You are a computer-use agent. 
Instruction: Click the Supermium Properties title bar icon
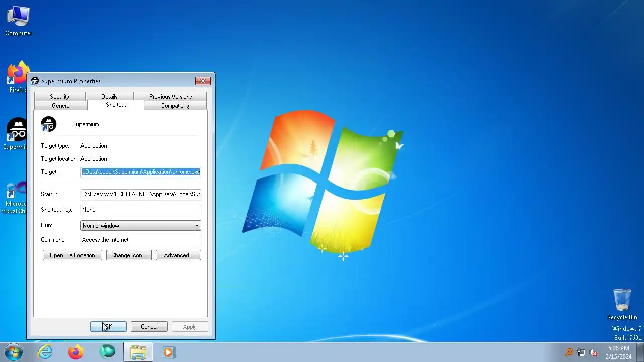(35, 81)
